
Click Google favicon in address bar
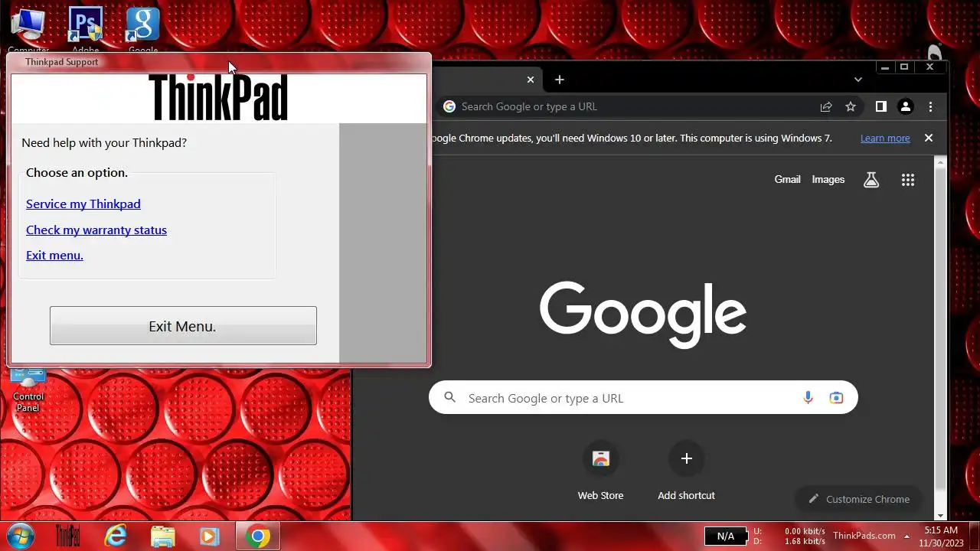click(x=449, y=106)
